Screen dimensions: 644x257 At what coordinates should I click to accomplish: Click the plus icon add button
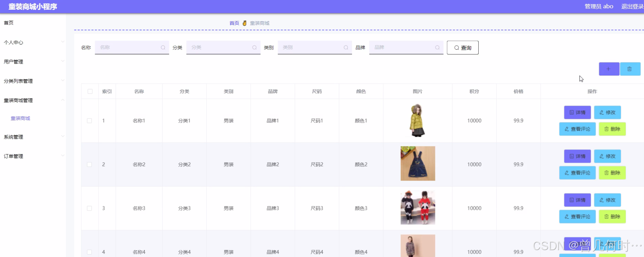click(x=609, y=69)
